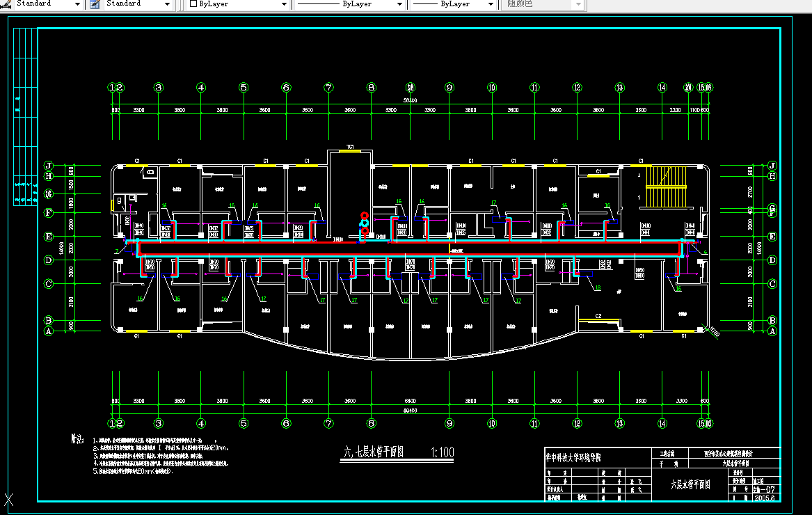Open the table style Standard dropdown

tap(167, 4)
